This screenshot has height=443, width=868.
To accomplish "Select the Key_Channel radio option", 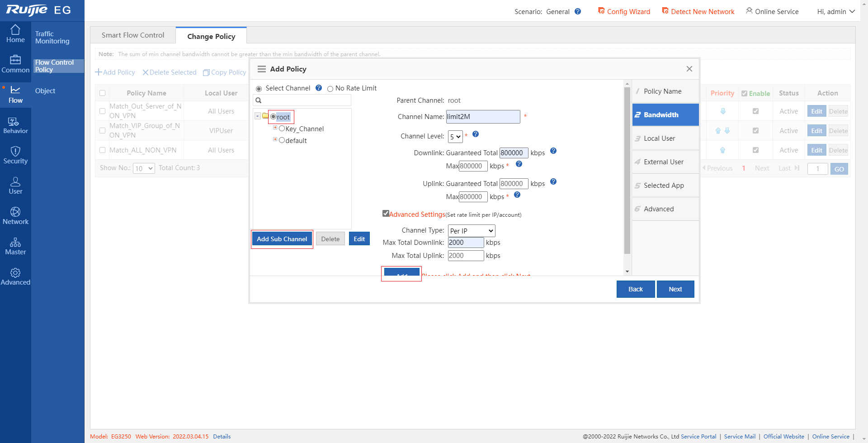I will [282, 129].
